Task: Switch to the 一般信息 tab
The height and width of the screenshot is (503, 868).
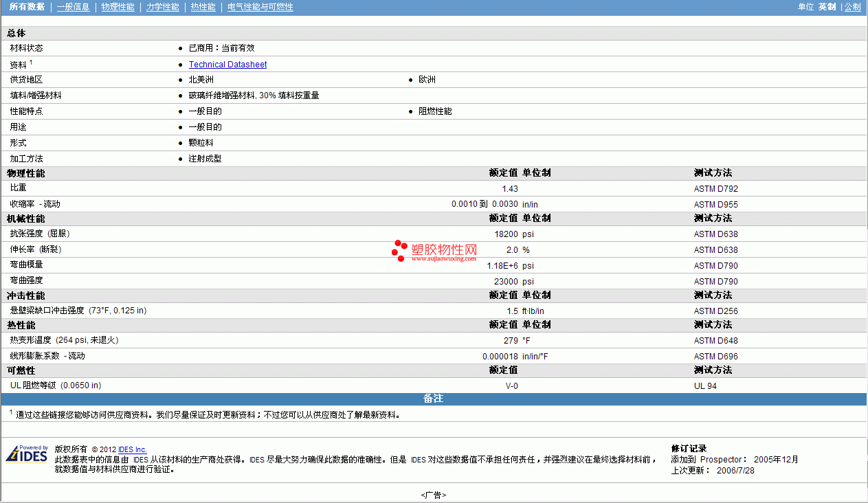Action: [x=73, y=7]
